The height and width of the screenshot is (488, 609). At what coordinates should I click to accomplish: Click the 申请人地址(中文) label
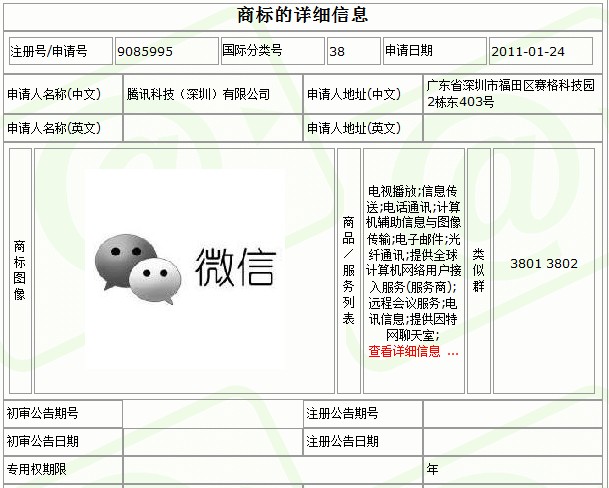pos(353,94)
